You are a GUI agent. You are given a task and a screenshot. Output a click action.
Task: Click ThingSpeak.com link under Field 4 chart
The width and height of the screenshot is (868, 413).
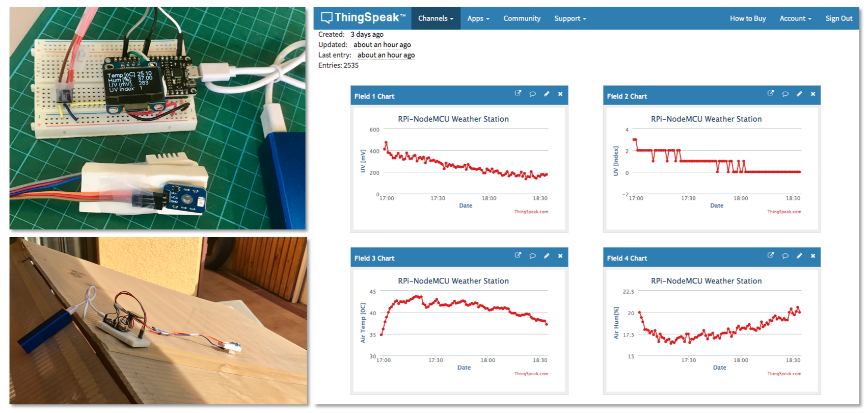pyautogui.click(x=784, y=374)
